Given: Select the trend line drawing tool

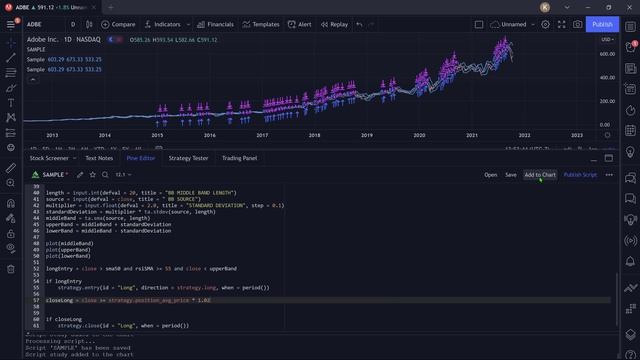Looking at the screenshot, I should pos(11,58).
